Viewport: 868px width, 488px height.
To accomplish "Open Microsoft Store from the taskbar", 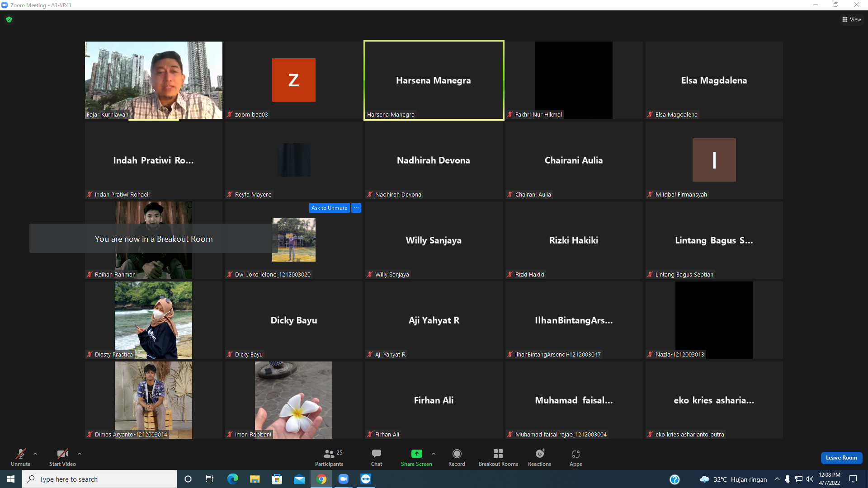I will tap(277, 479).
